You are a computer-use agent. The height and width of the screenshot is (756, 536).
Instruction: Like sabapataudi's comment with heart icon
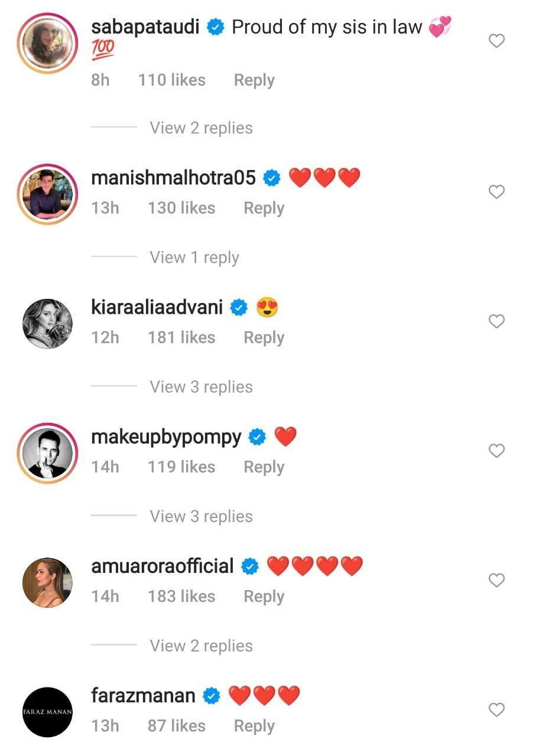497,41
